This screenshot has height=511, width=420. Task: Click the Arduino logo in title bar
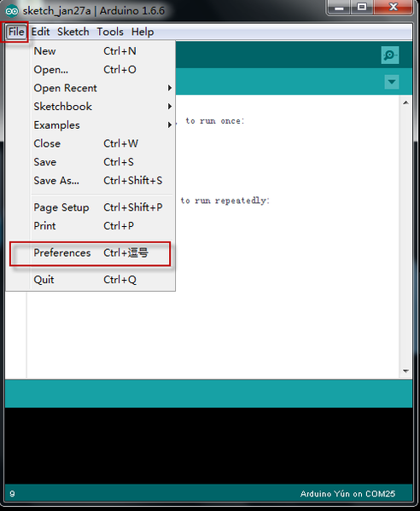[12, 11]
